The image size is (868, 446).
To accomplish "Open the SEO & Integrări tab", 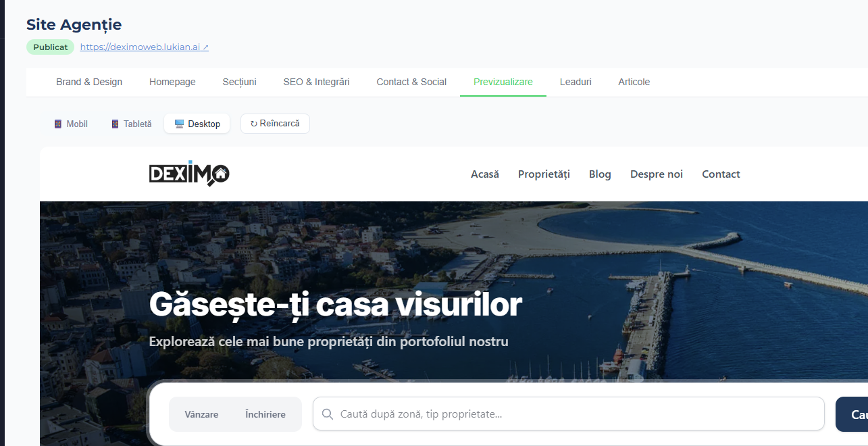I will [x=316, y=81].
